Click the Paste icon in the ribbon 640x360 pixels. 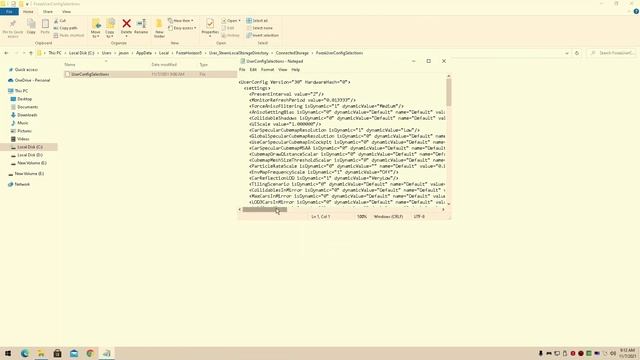point(45,26)
